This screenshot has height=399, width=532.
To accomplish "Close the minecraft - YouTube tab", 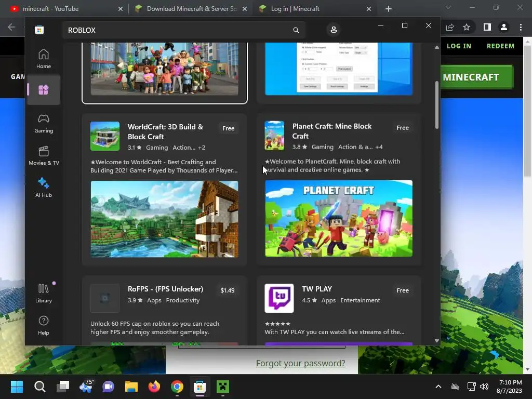I will coord(121,9).
